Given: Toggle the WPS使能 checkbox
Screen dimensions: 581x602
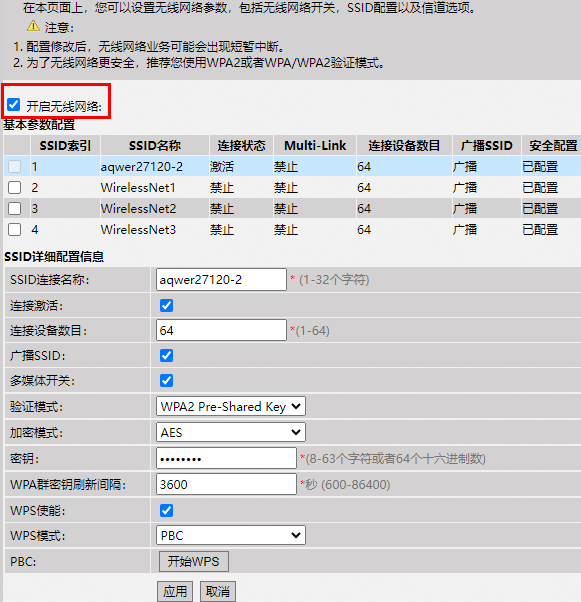Looking at the screenshot, I should pyautogui.click(x=167, y=510).
